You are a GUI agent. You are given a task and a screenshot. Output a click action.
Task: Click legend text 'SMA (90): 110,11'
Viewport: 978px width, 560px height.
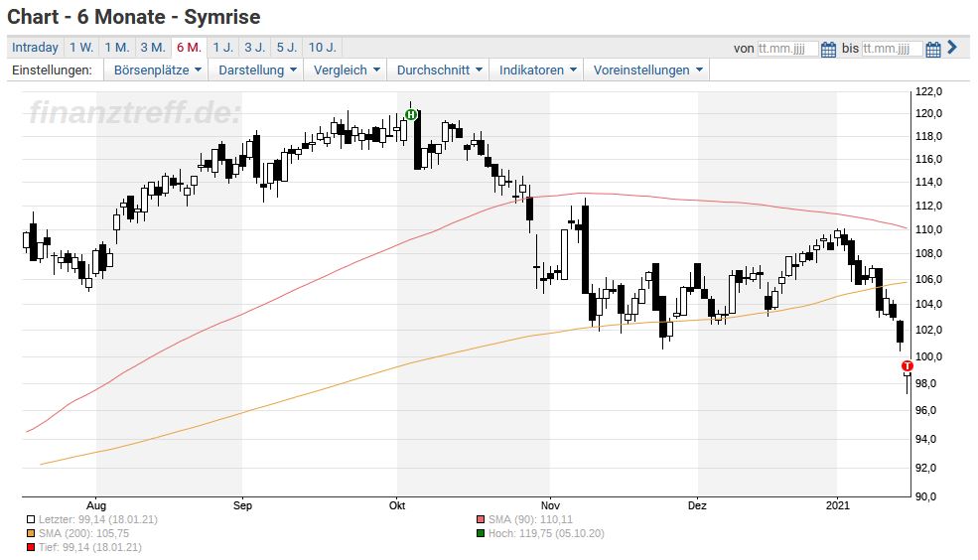530,519
